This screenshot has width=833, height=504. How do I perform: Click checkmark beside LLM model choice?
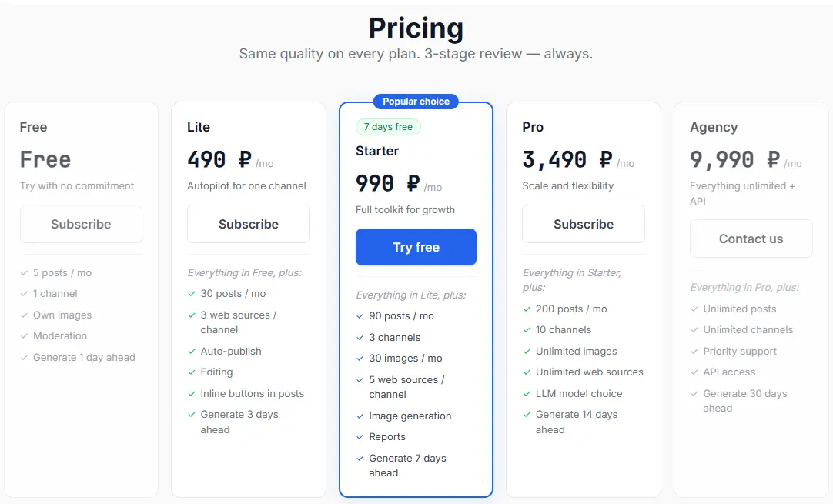[x=527, y=394]
